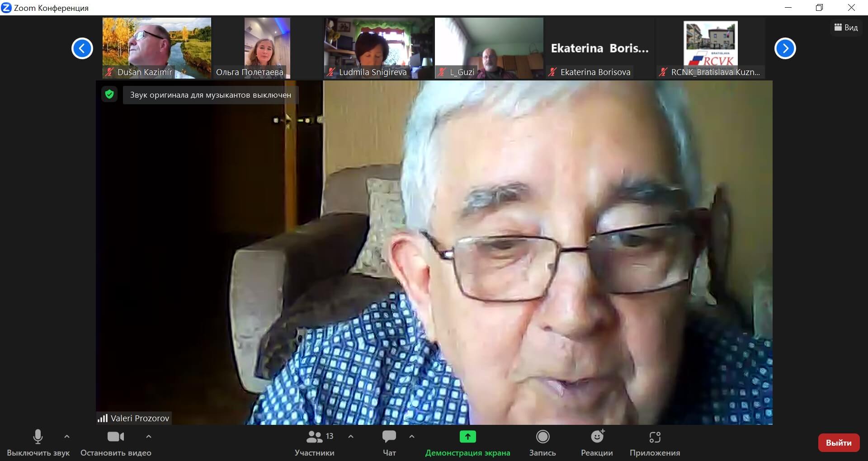Leave the meeting with Выйти

tap(839, 443)
